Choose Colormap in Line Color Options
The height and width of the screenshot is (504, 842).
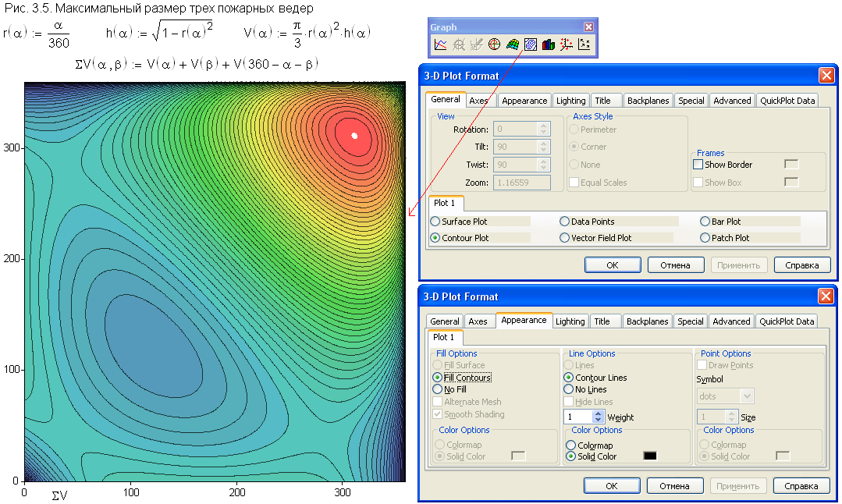[570, 445]
